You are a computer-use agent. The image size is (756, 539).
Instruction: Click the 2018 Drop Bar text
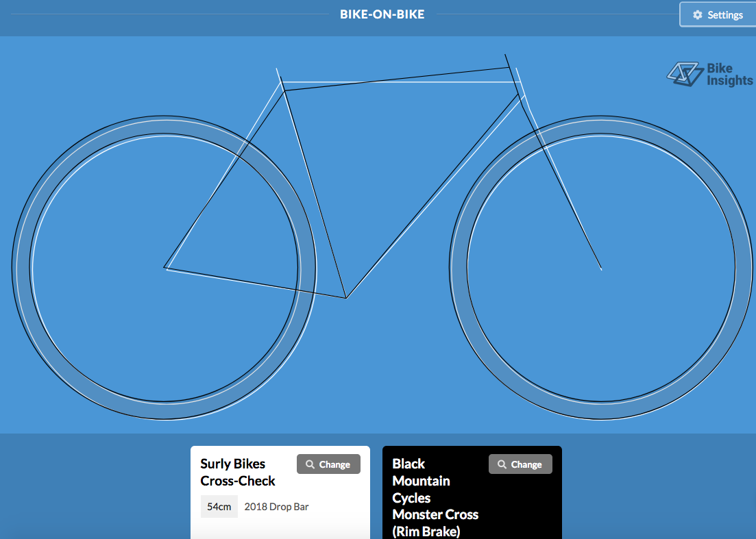pyautogui.click(x=276, y=507)
